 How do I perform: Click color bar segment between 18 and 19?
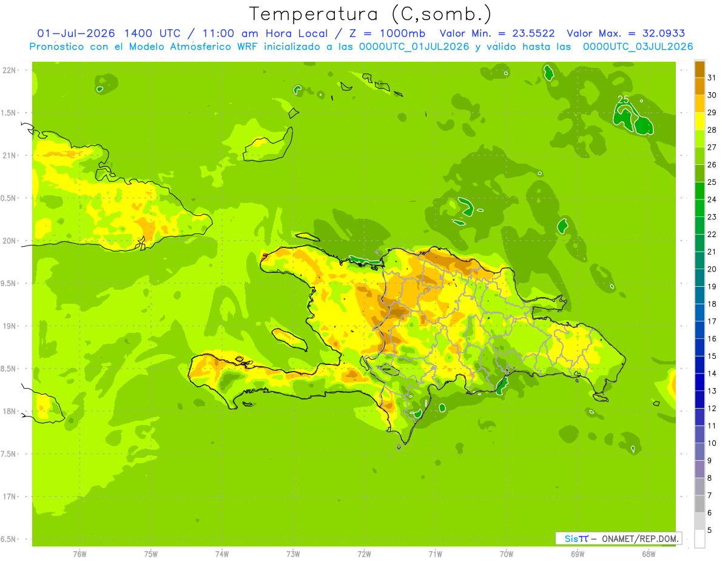point(699,295)
